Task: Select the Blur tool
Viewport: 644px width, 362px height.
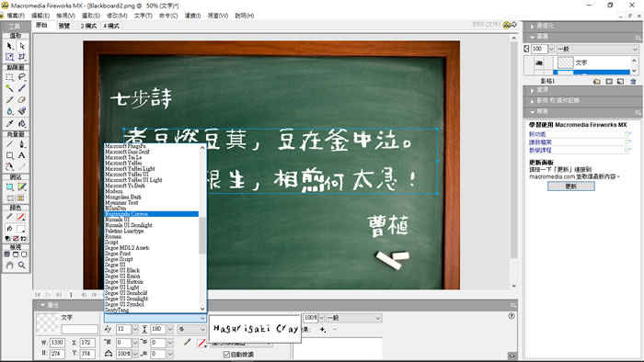Action: (x=9, y=111)
